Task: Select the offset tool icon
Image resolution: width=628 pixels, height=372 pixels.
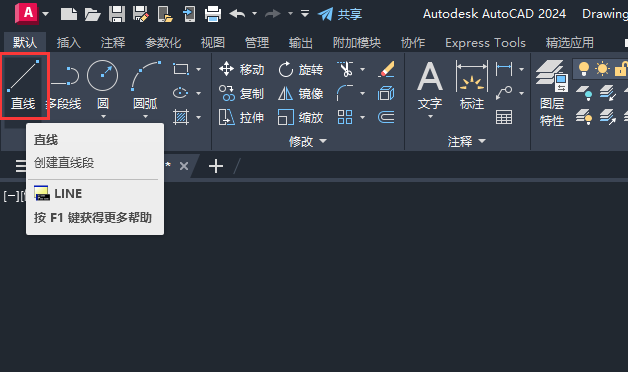Action: click(386, 117)
